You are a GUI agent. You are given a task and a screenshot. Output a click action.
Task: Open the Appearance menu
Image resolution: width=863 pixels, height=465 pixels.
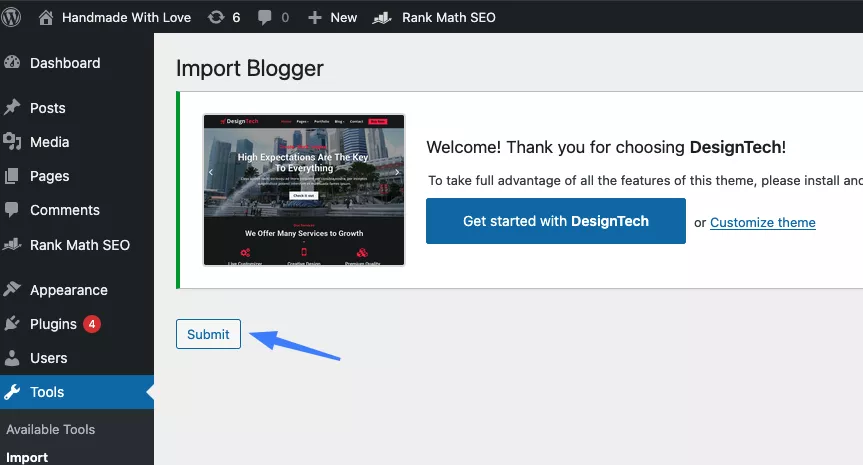(x=68, y=290)
